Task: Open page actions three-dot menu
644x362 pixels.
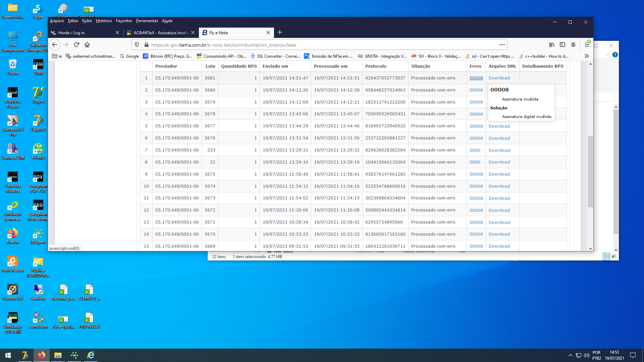Action: point(502,45)
